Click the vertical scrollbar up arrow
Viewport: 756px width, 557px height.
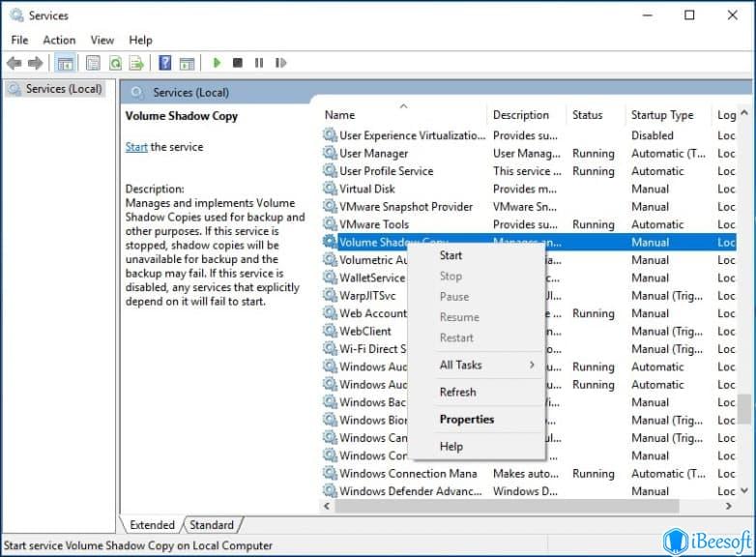tap(744, 113)
